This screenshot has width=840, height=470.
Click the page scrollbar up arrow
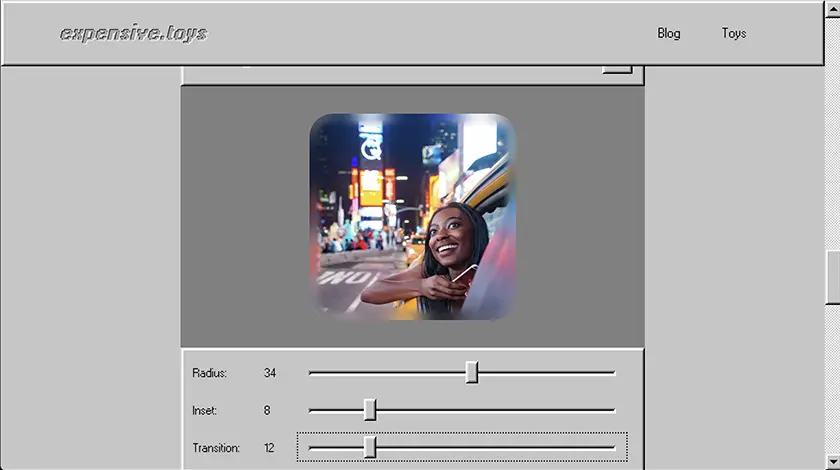click(832, 10)
